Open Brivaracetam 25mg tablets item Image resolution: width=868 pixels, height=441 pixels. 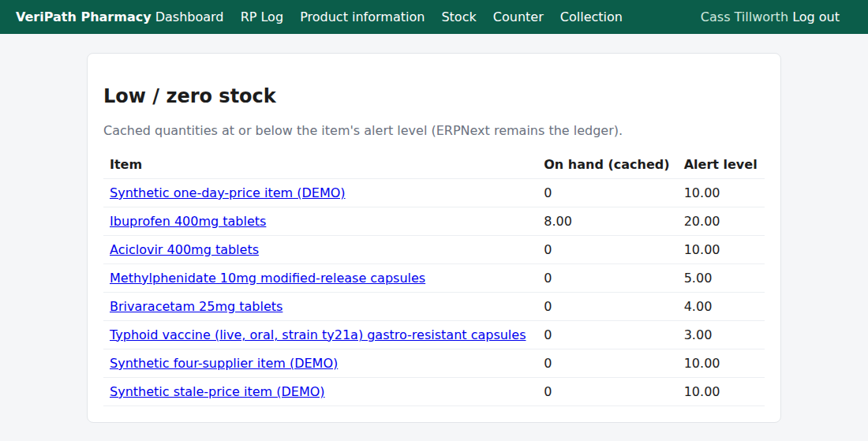[x=196, y=307]
